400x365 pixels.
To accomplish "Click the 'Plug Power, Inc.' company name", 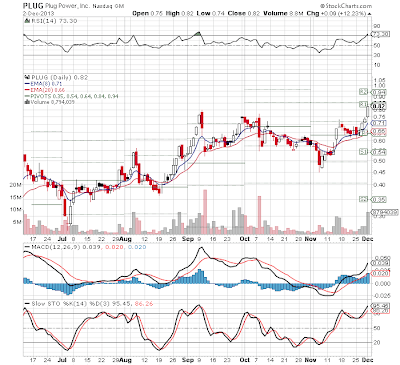I will (66, 6).
